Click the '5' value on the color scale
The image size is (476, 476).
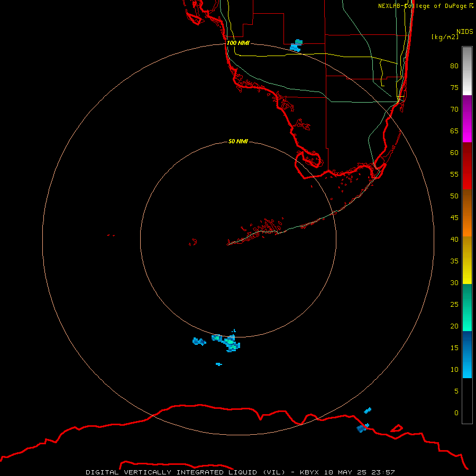click(x=456, y=391)
